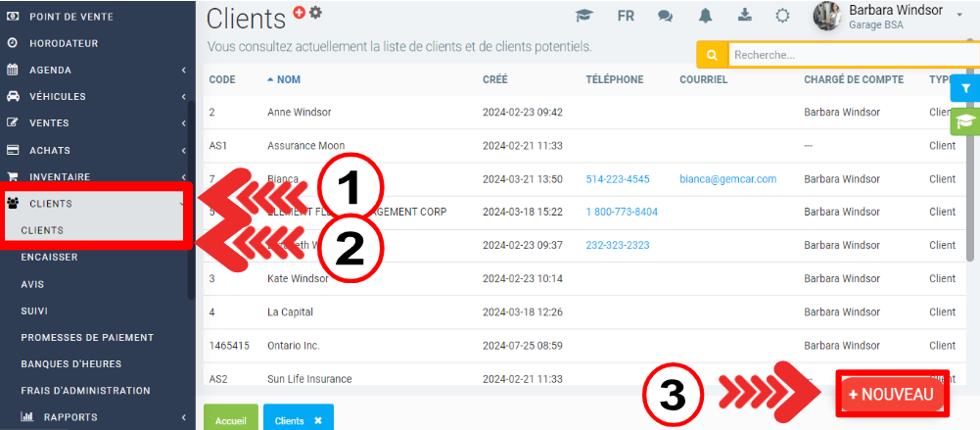Switch to the Accueil tab
Viewport: 980px width, 430px height.
tap(230, 420)
